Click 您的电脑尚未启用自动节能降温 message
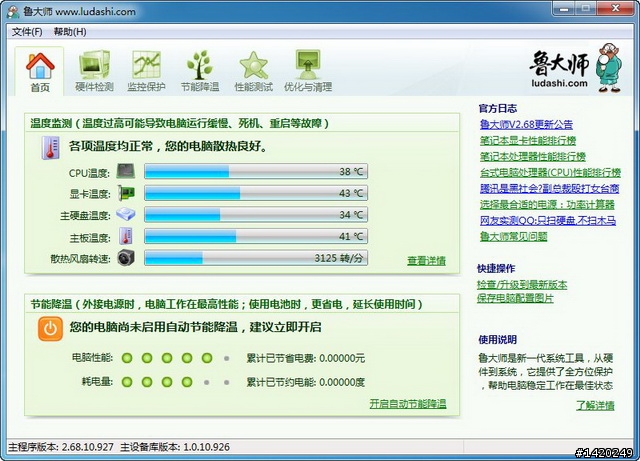Screen dimensions: 640x461 (195, 327)
